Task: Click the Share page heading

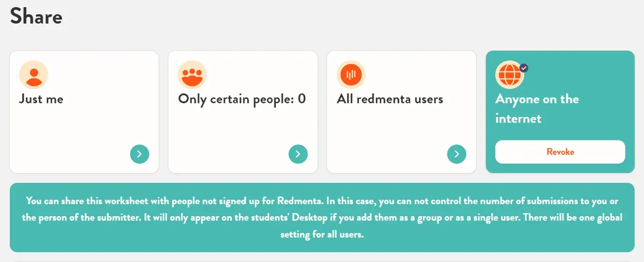Action: [x=37, y=16]
